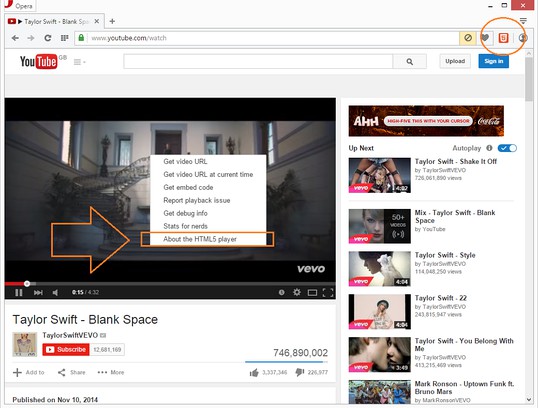Image resolution: width=538 pixels, height=408 pixels.
Task: Open Taylor Swift - Style video thumbnail
Action: (379, 269)
